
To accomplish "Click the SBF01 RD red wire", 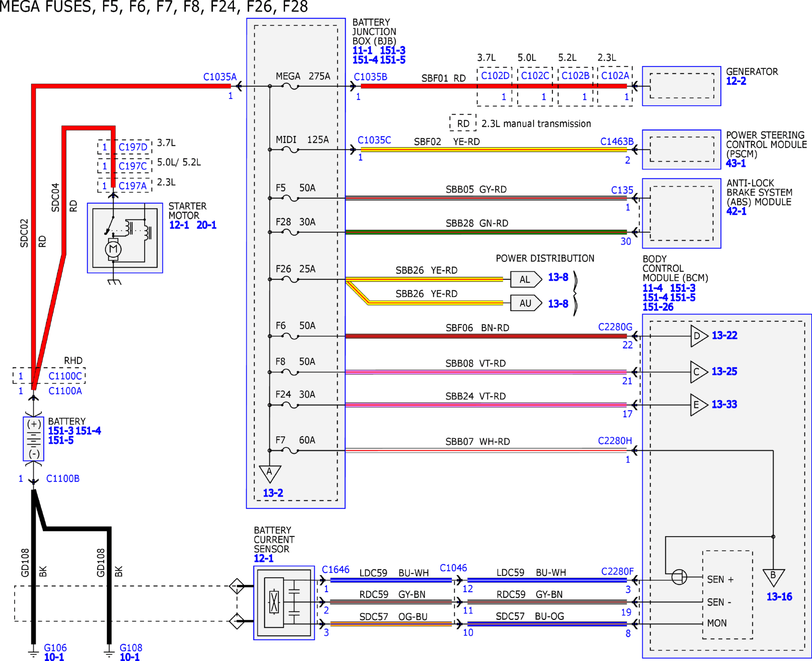I will pos(494,86).
